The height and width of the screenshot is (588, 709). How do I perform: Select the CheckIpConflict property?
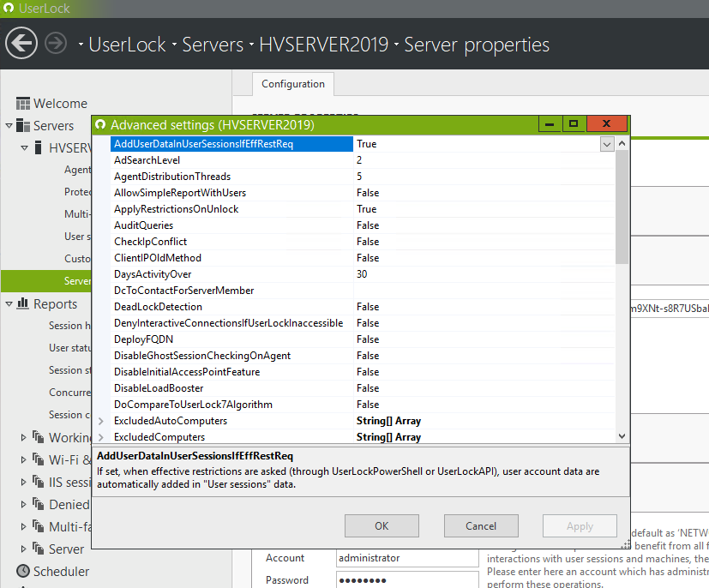[362, 242]
